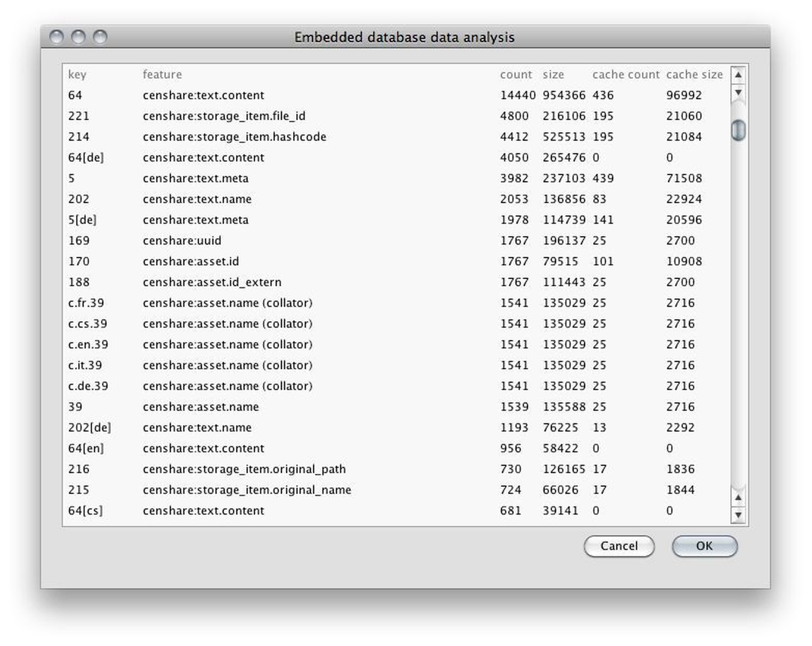Sort table by cache count column header
This screenshot has width=812, height=646.
click(x=626, y=75)
